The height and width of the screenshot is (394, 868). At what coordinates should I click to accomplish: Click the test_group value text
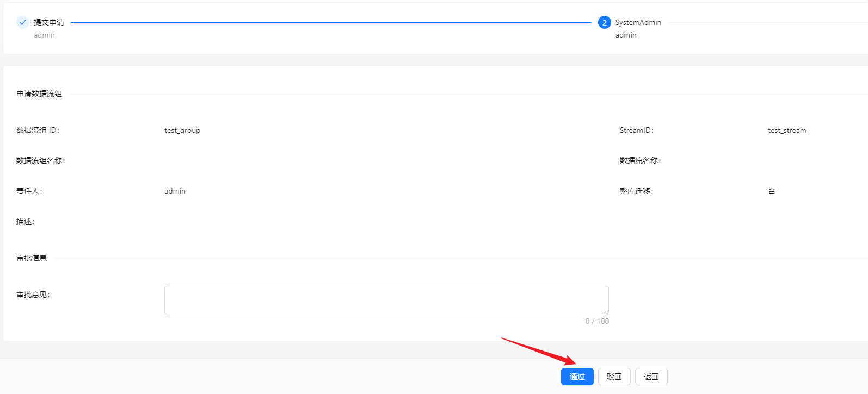click(x=182, y=130)
